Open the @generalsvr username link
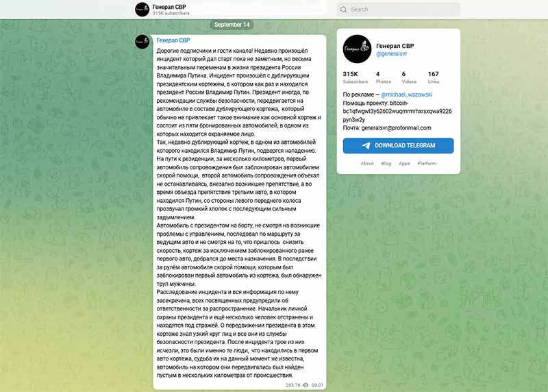This screenshot has width=548, height=392. click(391, 54)
